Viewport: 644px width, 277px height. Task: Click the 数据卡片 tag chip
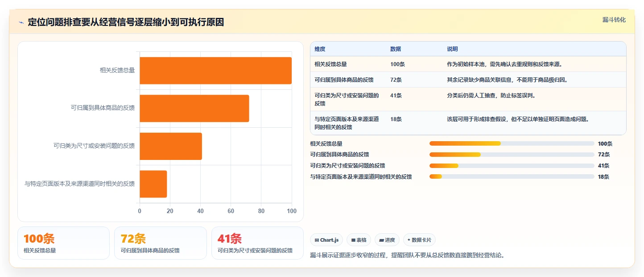(419, 240)
